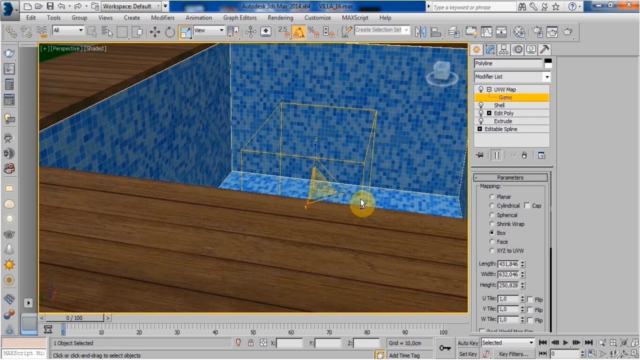The height and width of the screenshot is (360, 640).
Task: Toggle V Tile Flip checkbox
Action: click(530, 310)
